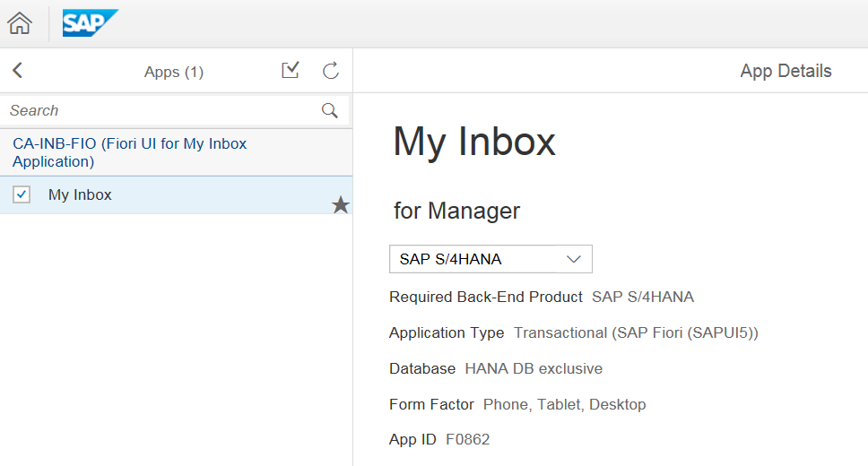This screenshot has width=868, height=466.
Task: Click the search magnifier icon
Action: pos(329,110)
